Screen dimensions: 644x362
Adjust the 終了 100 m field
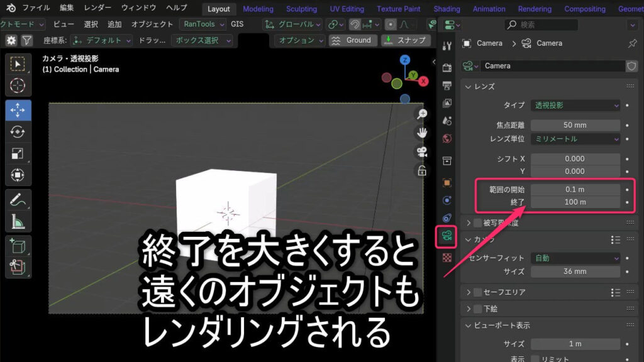(575, 202)
